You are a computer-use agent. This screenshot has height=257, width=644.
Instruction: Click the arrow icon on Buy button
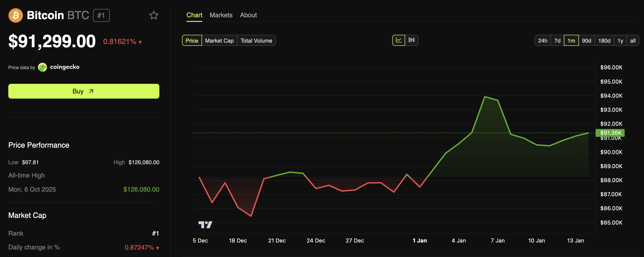click(x=91, y=91)
